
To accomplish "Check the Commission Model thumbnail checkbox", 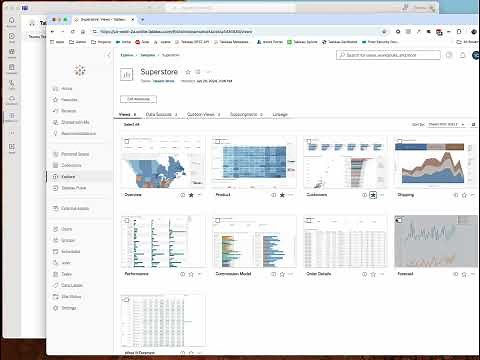I will (x=218, y=220).
